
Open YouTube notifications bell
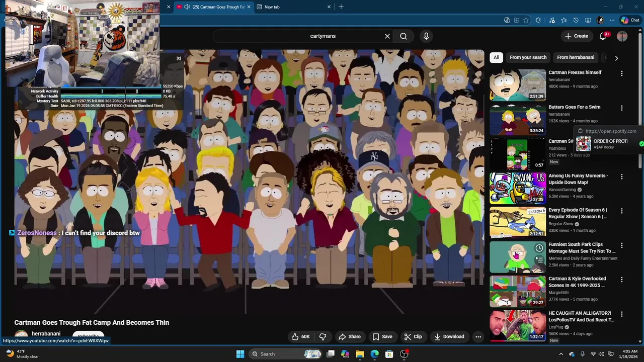603,36
